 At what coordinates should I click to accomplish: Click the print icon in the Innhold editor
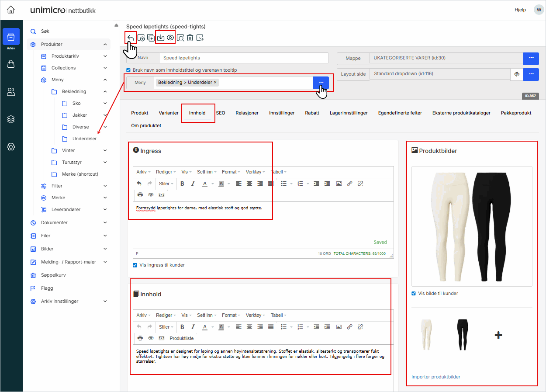coord(140,338)
